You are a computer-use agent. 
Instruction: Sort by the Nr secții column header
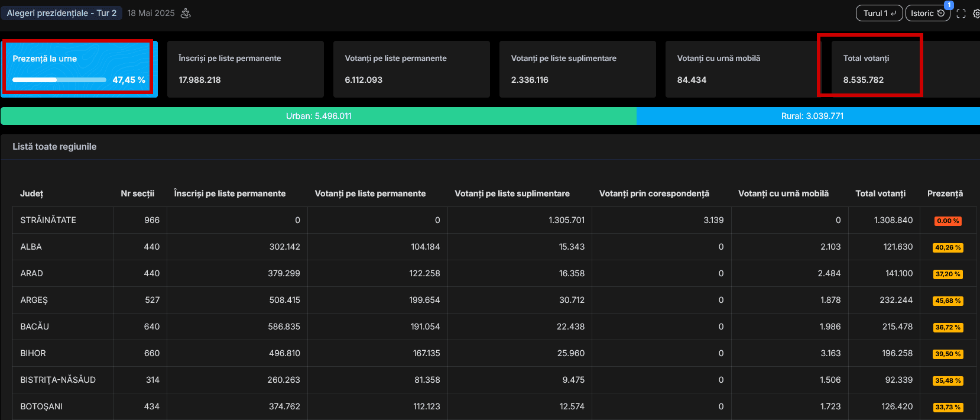click(x=137, y=193)
